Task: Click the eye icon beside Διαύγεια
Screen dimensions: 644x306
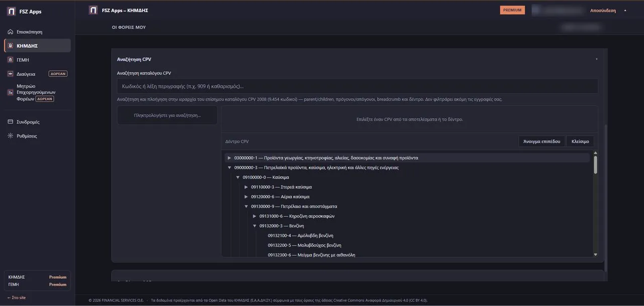Action: pyautogui.click(x=11, y=74)
